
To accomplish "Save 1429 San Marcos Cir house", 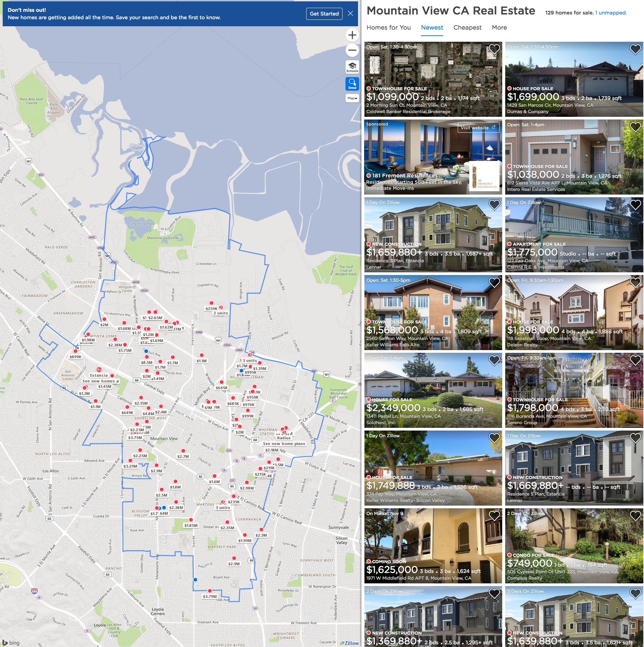I will pos(635,49).
